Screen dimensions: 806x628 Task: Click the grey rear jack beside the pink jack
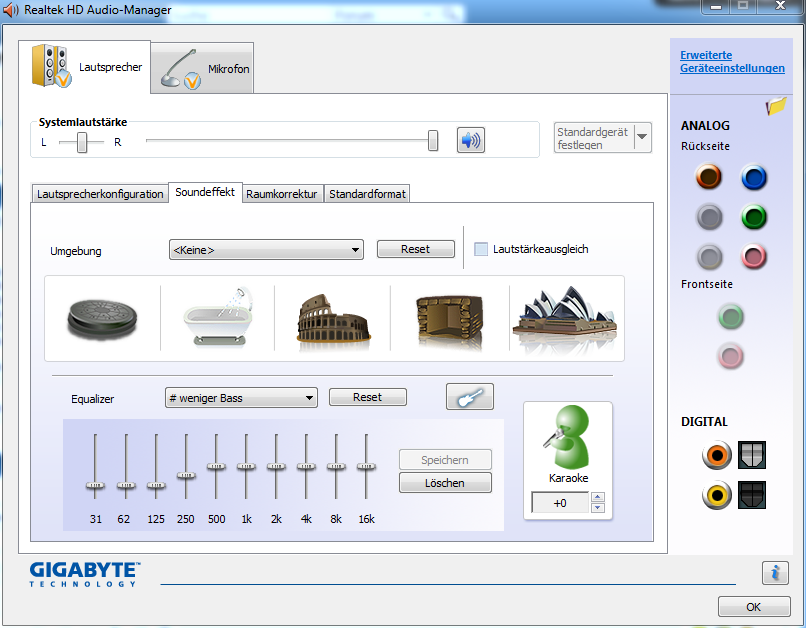[x=709, y=257]
